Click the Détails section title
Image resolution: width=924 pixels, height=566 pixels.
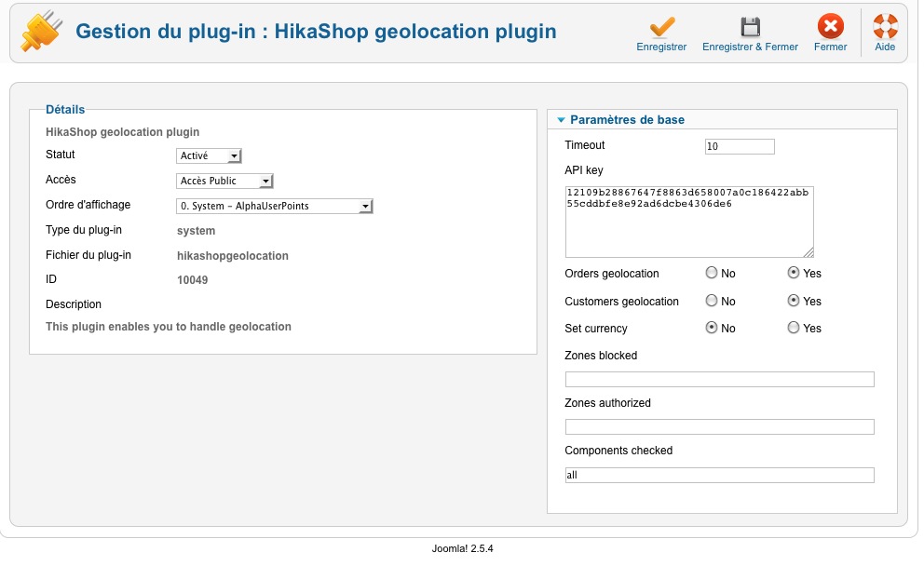point(65,110)
